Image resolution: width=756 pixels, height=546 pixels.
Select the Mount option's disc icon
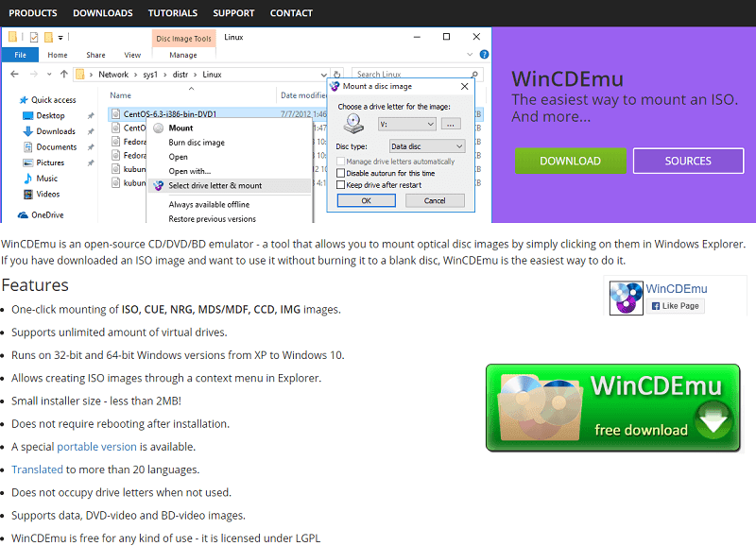[x=158, y=128]
